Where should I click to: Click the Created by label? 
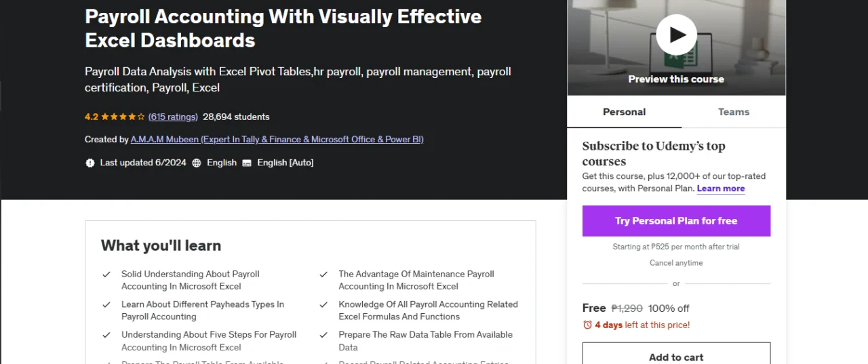pyautogui.click(x=106, y=140)
